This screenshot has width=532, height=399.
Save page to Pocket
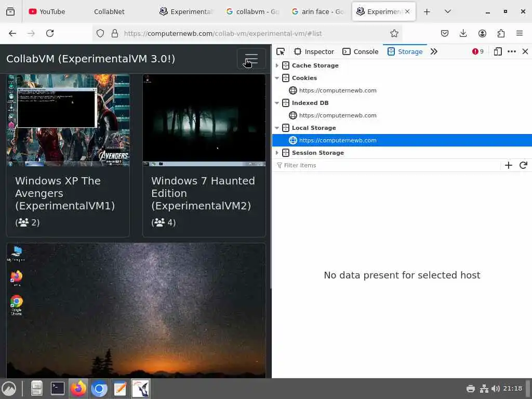[445, 33]
